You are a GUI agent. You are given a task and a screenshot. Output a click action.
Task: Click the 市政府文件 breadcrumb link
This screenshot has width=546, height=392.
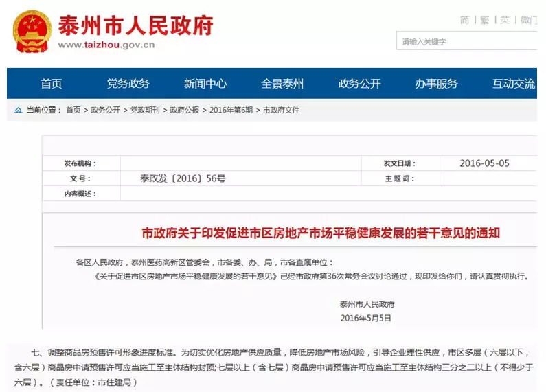281,111
